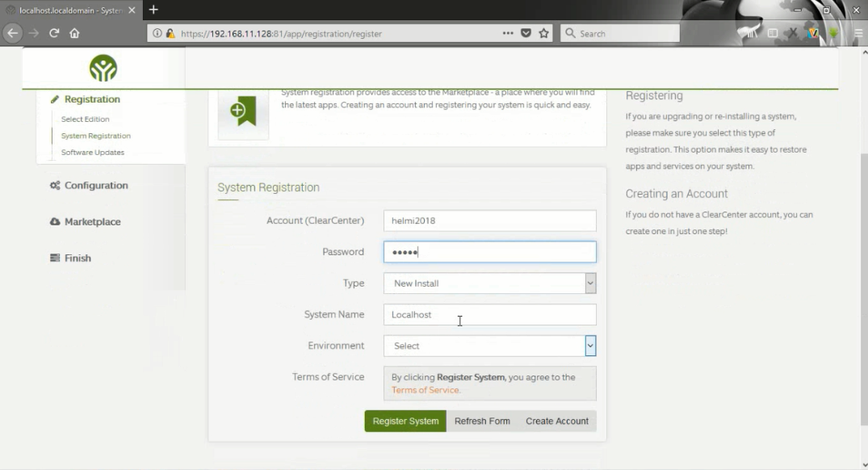Click the Register System button
This screenshot has width=868, height=470.
405,421
